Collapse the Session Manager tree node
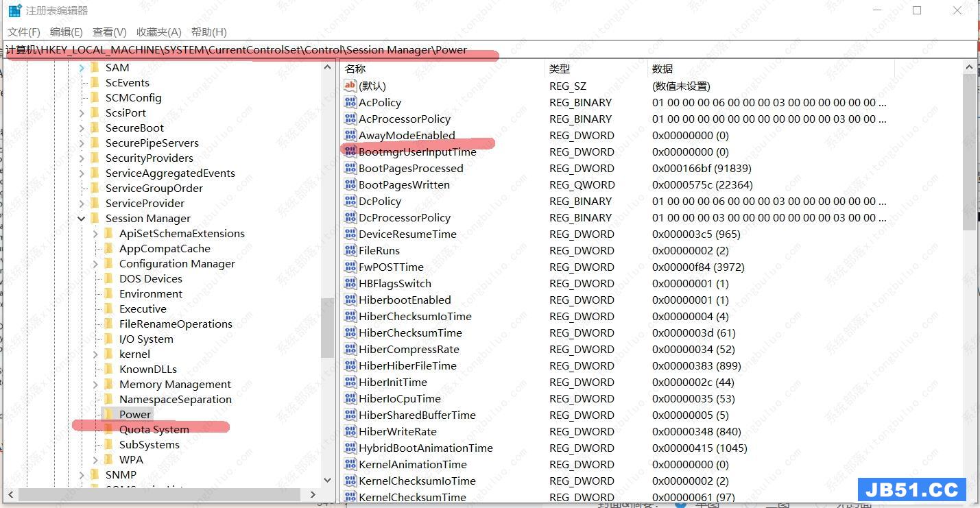980x508 pixels. pyautogui.click(x=82, y=219)
